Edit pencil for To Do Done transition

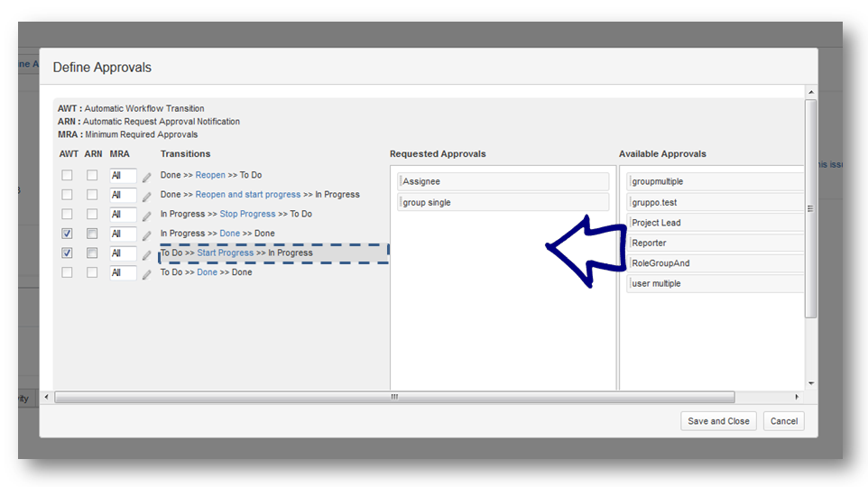click(x=147, y=274)
